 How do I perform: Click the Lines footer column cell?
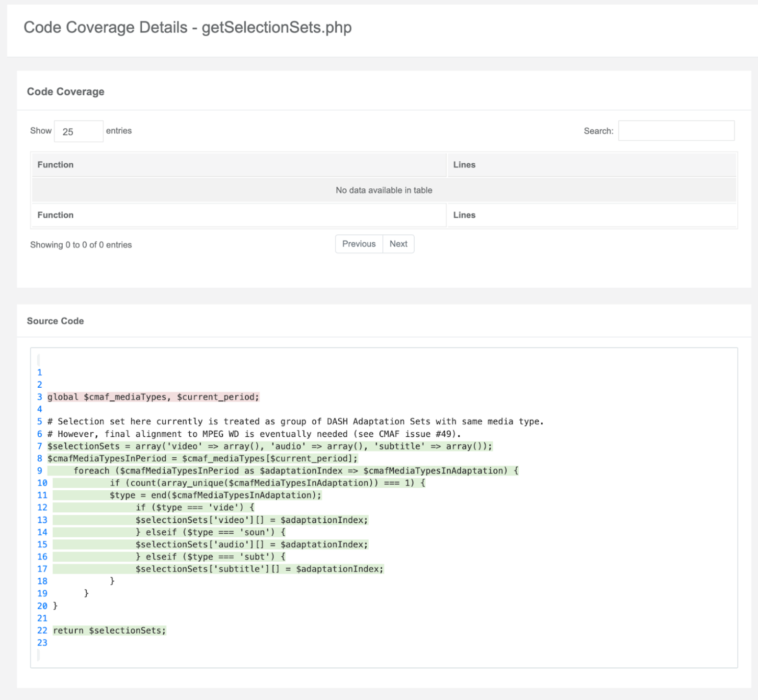pos(464,215)
